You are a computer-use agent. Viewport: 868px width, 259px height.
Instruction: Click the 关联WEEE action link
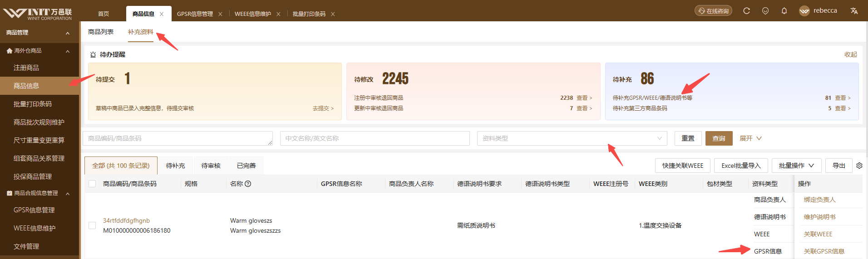818,234
